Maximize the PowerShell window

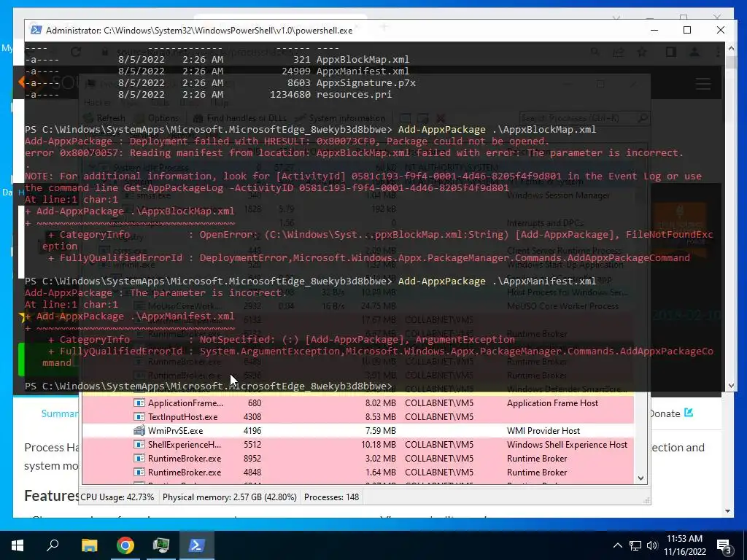687,30
